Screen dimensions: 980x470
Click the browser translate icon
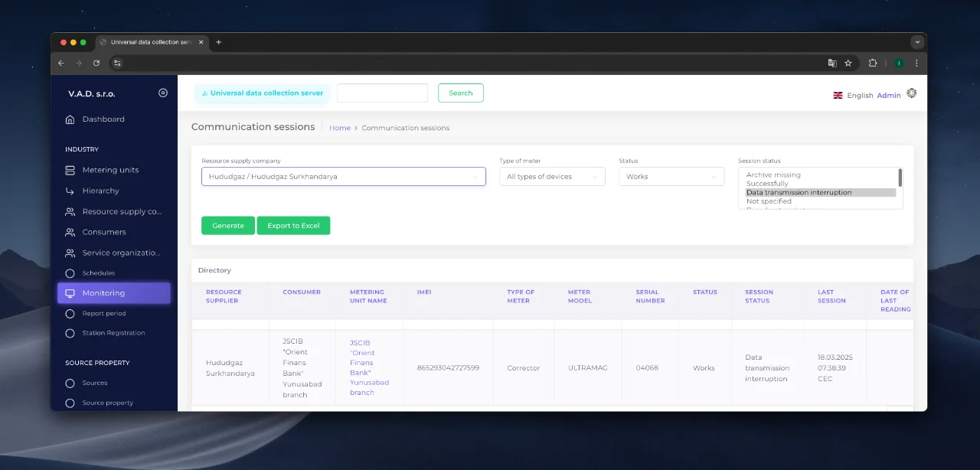832,63
